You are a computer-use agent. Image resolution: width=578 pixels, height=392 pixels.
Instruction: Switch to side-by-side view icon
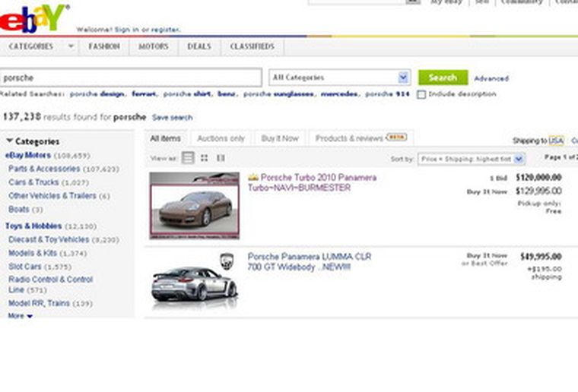pyautogui.click(x=221, y=158)
